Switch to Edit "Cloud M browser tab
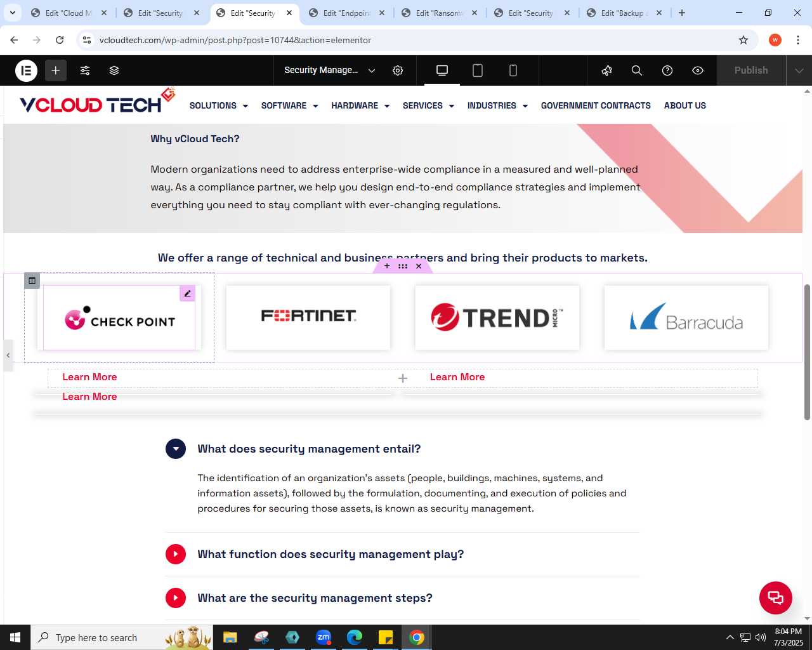 click(69, 13)
